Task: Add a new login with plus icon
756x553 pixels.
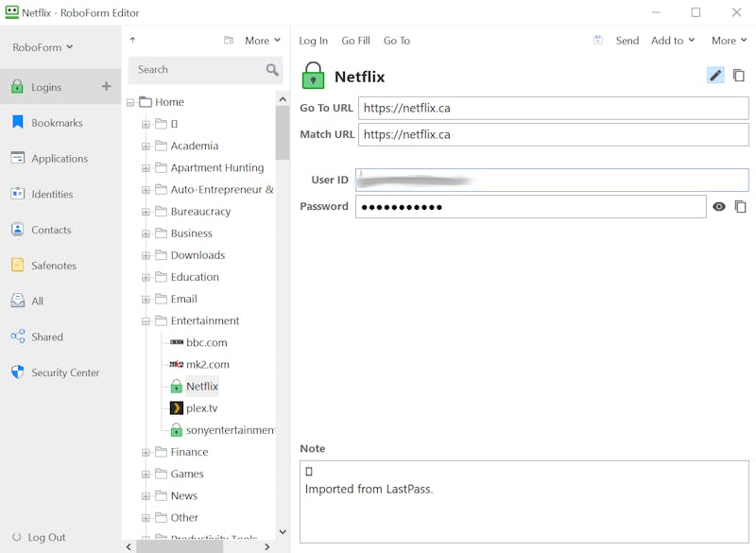Action: 106,86
